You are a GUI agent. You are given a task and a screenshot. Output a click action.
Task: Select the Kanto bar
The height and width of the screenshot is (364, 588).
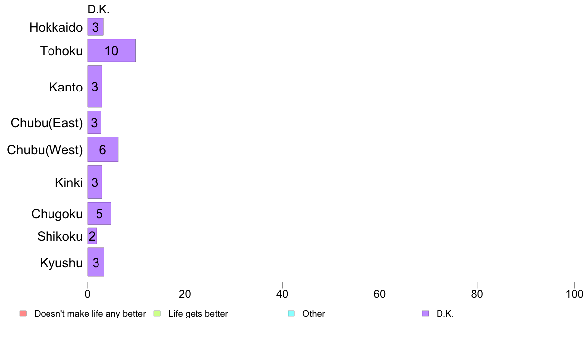[95, 86]
